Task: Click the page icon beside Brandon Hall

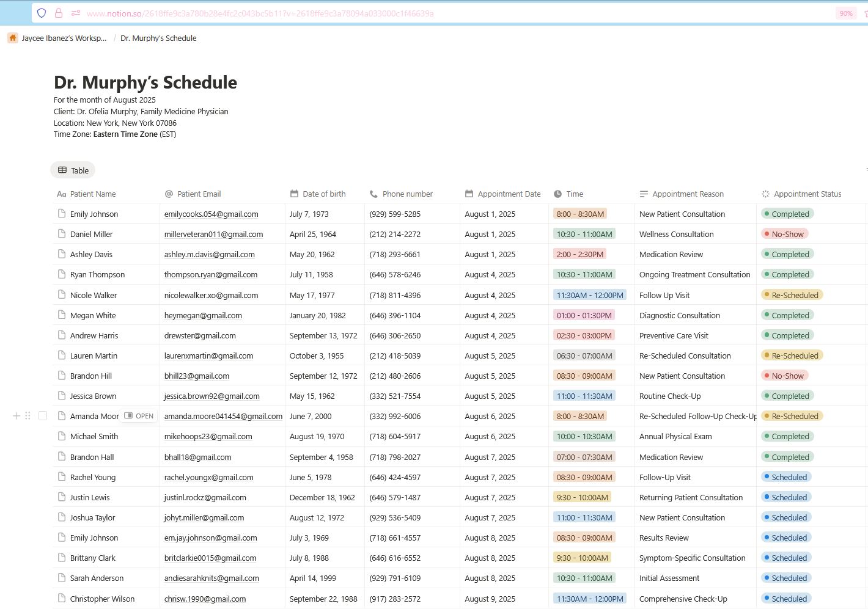Action: pyautogui.click(x=62, y=456)
